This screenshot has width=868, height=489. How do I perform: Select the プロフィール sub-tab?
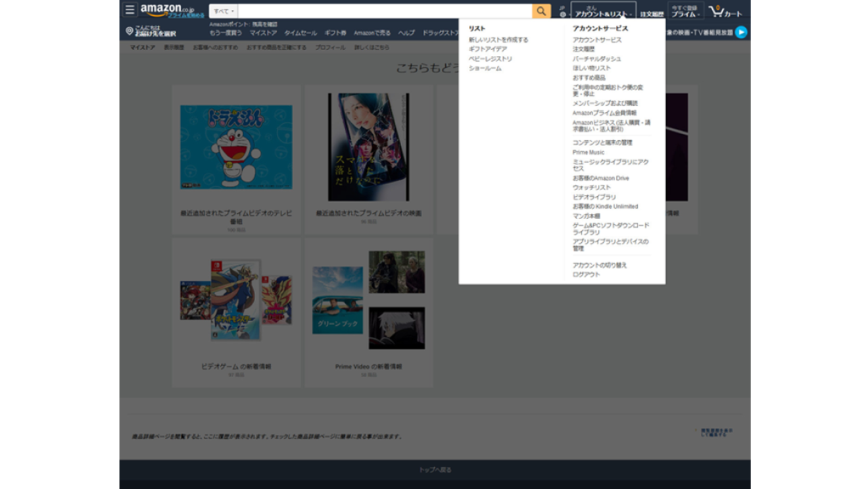pyautogui.click(x=330, y=47)
